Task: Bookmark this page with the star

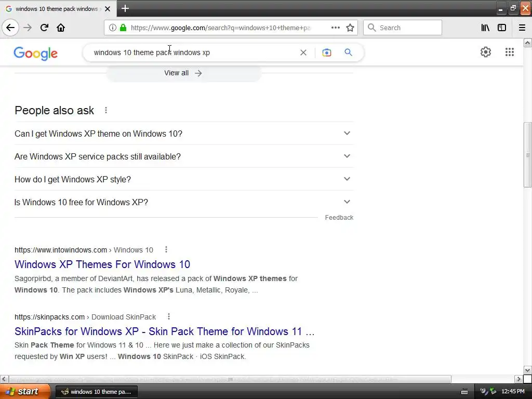Action: [350, 28]
